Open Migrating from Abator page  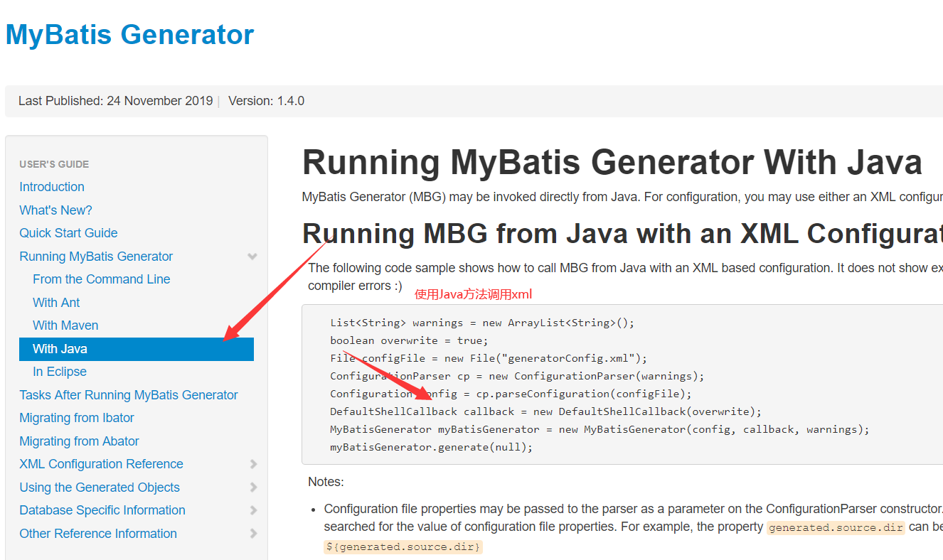click(x=79, y=441)
